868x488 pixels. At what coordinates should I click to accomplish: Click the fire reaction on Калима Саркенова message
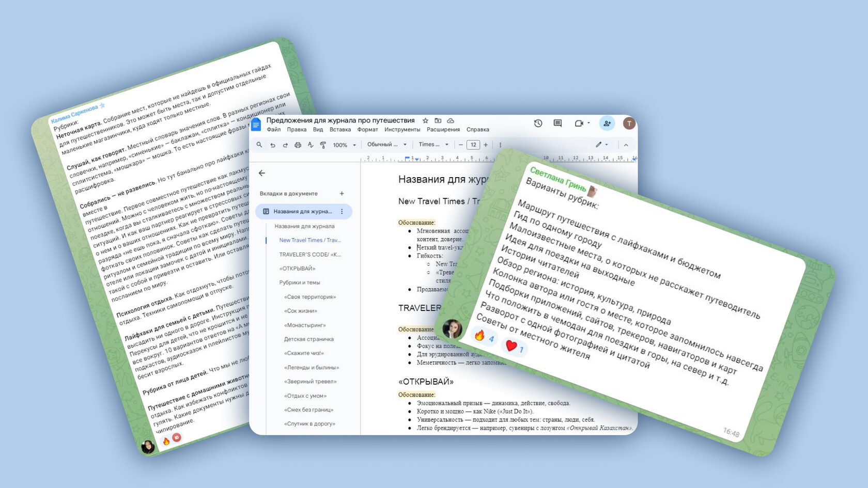pos(166,442)
